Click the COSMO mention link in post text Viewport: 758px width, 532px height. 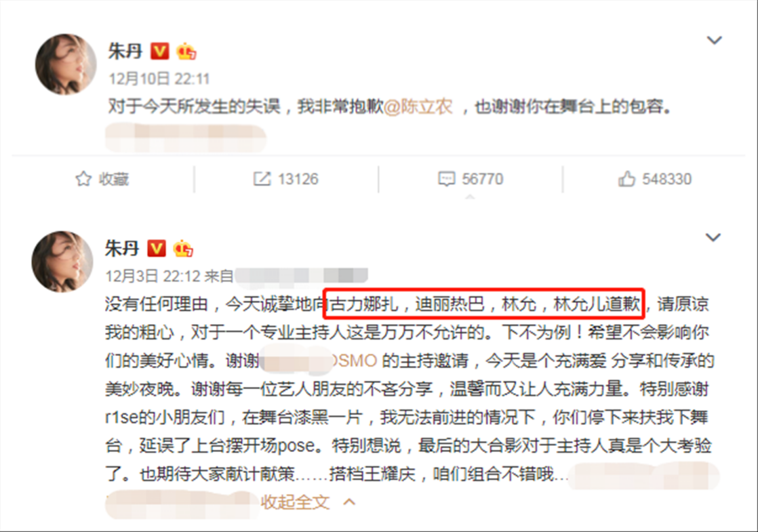[x=319, y=361]
